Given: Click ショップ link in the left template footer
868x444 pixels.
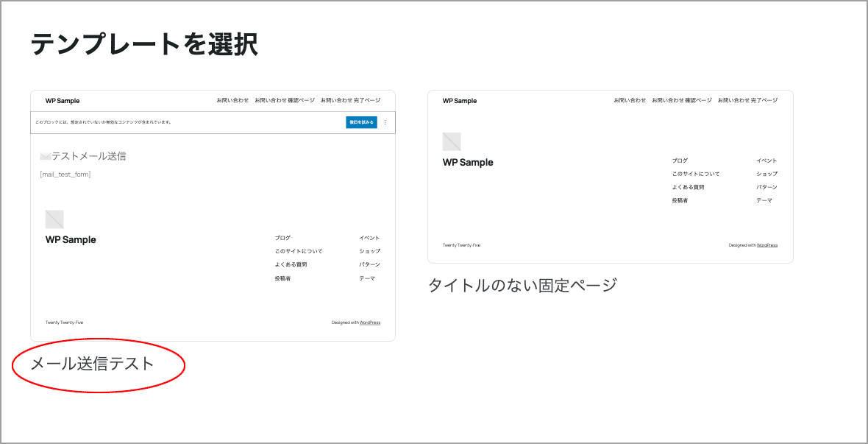Looking at the screenshot, I should (369, 251).
